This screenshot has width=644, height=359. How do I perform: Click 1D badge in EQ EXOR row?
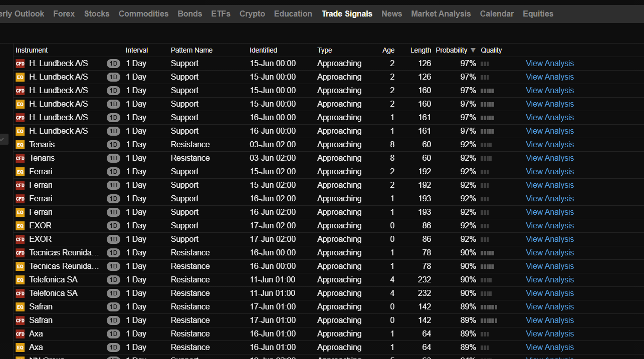[113, 226]
